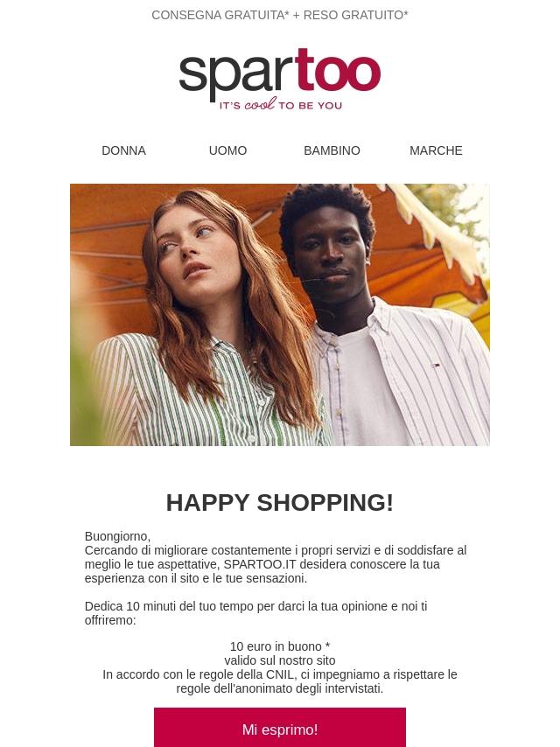Select the BAMBINO menu item
This screenshot has width=560, height=747.
[332, 150]
